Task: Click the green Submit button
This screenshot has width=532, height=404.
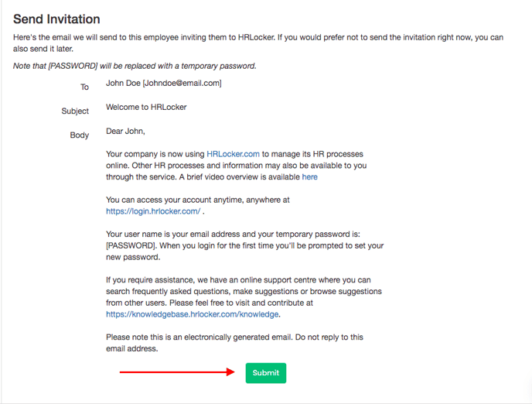Action: click(x=265, y=373)
